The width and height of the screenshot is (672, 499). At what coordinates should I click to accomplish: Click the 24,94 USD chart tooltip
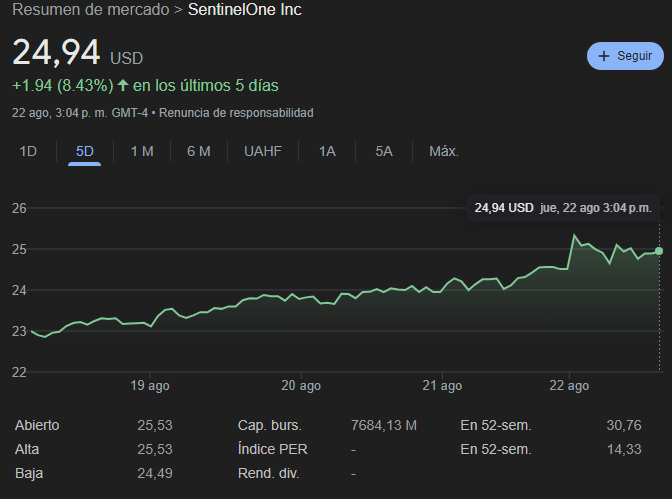coord(563,208)
